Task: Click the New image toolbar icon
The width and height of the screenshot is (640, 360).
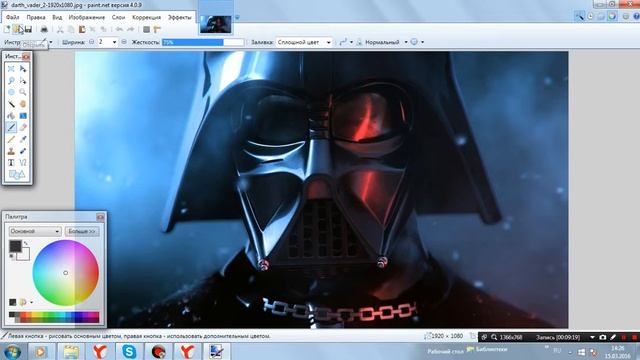Action: 7,29
